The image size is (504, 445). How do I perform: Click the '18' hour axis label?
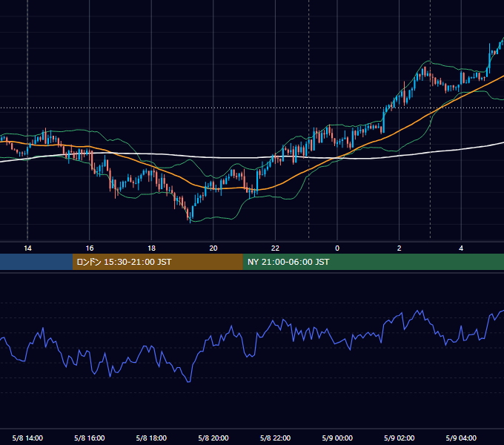coord(151,248)
